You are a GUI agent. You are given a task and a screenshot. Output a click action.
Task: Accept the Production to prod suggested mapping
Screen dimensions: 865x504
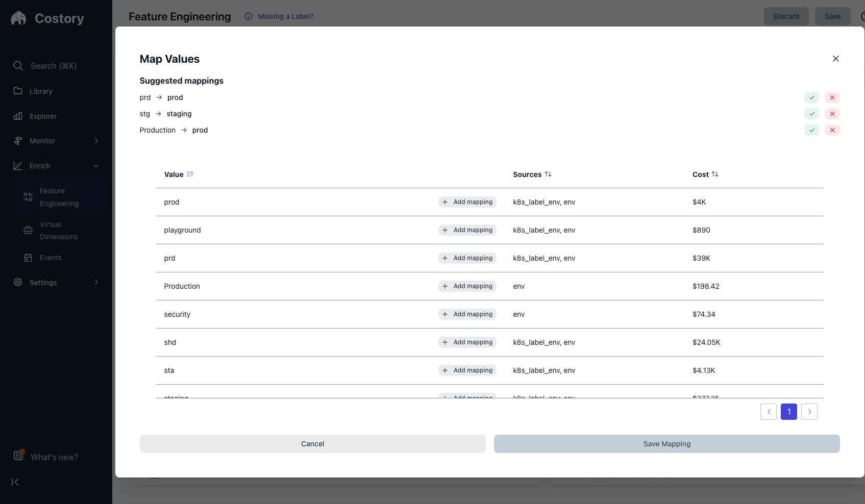click(x=811, y=130)
